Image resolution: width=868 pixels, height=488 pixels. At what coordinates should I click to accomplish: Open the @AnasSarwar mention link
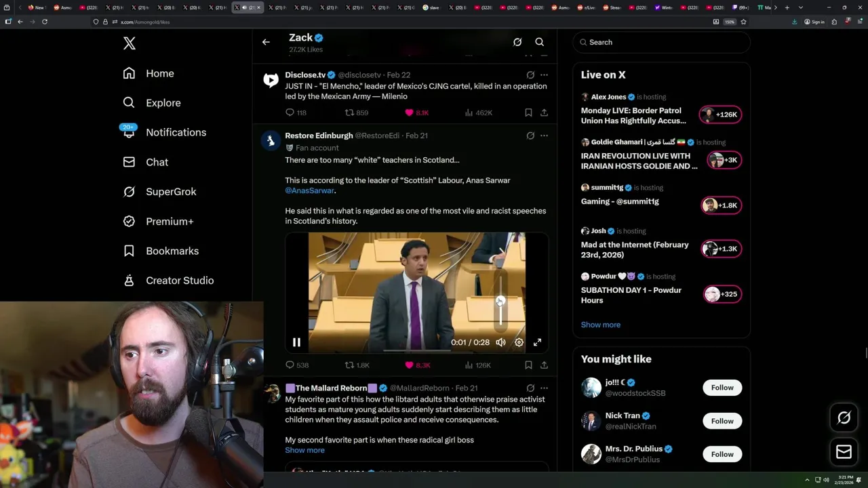click(309, 190)
